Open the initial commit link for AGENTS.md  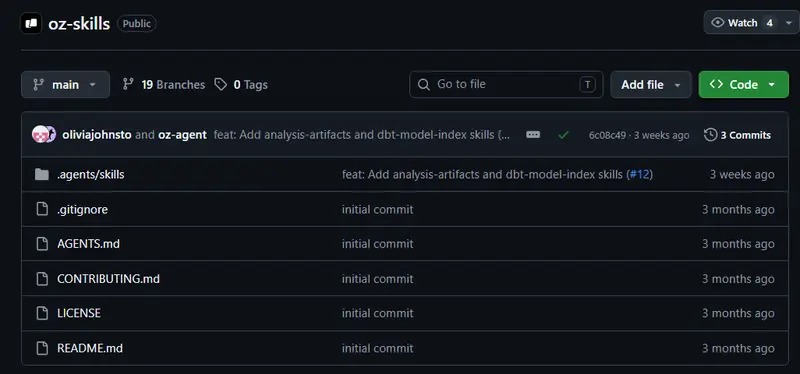point(378,244)
